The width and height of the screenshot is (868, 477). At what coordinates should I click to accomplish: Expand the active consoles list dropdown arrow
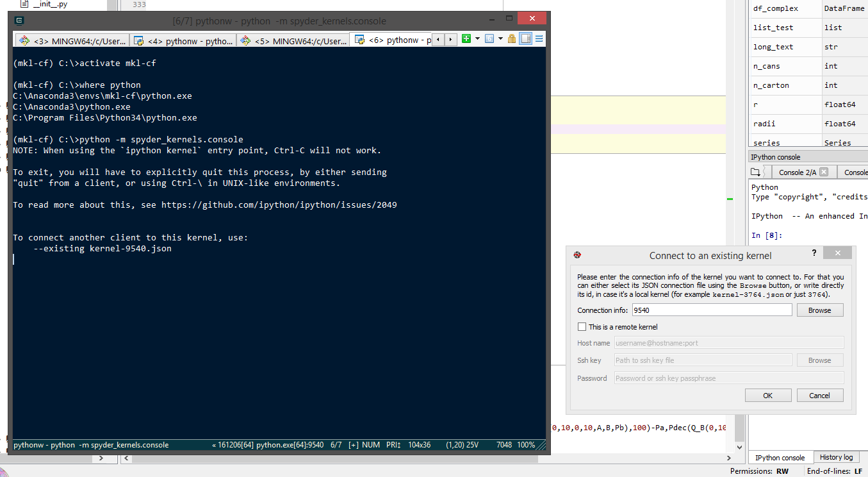500,39
